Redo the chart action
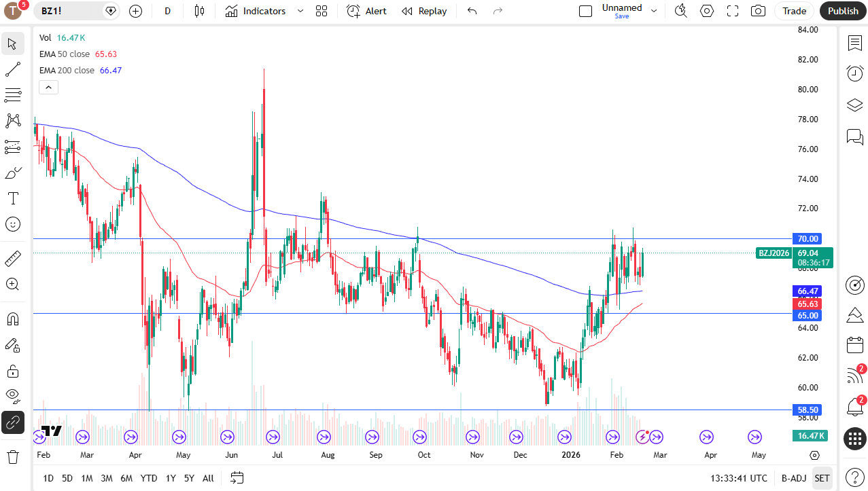The image size is (868, 491). point(498,11)
